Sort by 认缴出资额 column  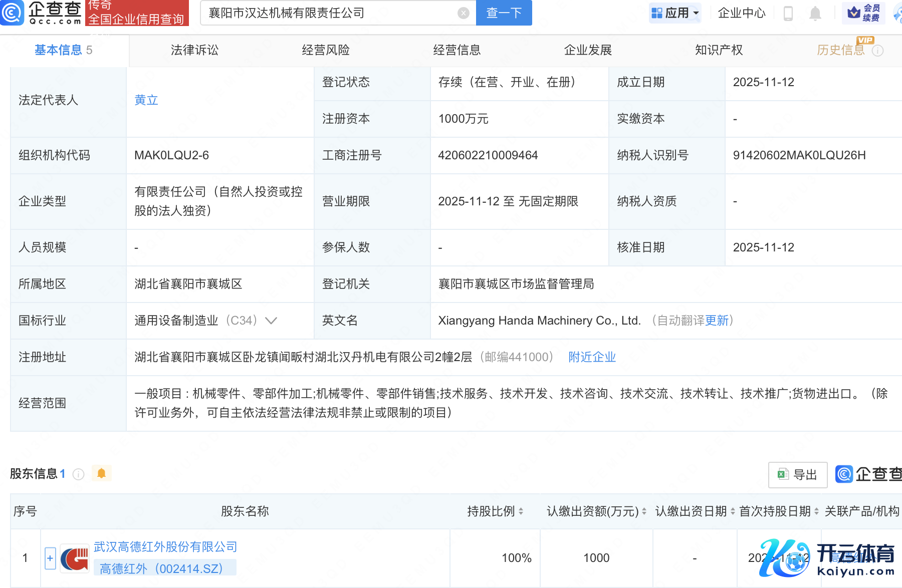coord(644,511)
